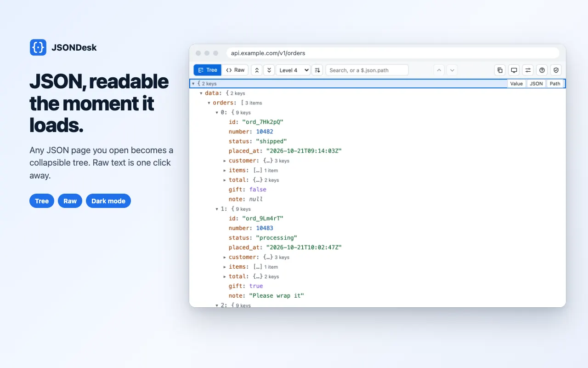Viewport: 588px width, 368px height.
Task: Expand items under order ord_9Lm4rT
Action: 225,267
